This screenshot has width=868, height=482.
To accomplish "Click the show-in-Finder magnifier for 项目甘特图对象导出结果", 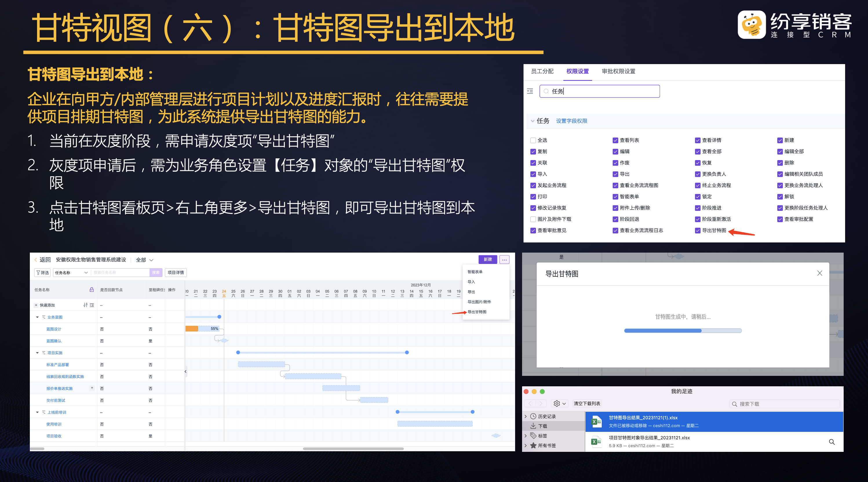I will click(x=831, y=442).
